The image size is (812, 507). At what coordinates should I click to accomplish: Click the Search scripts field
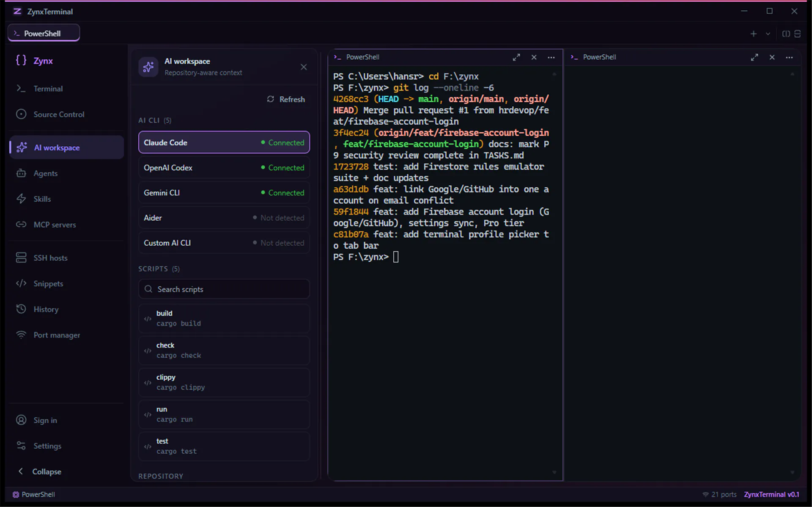224,289
